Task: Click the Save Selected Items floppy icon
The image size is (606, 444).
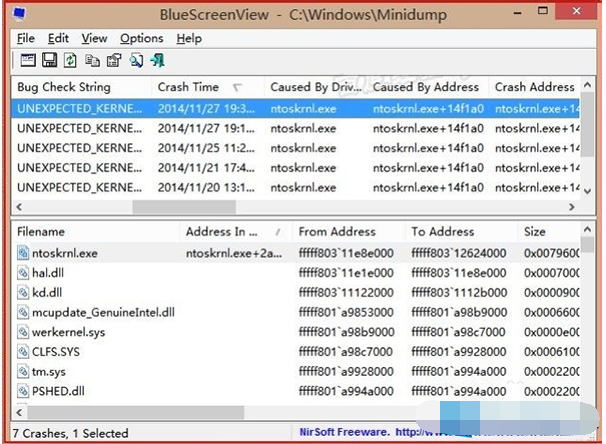Action: coord(49,61)
